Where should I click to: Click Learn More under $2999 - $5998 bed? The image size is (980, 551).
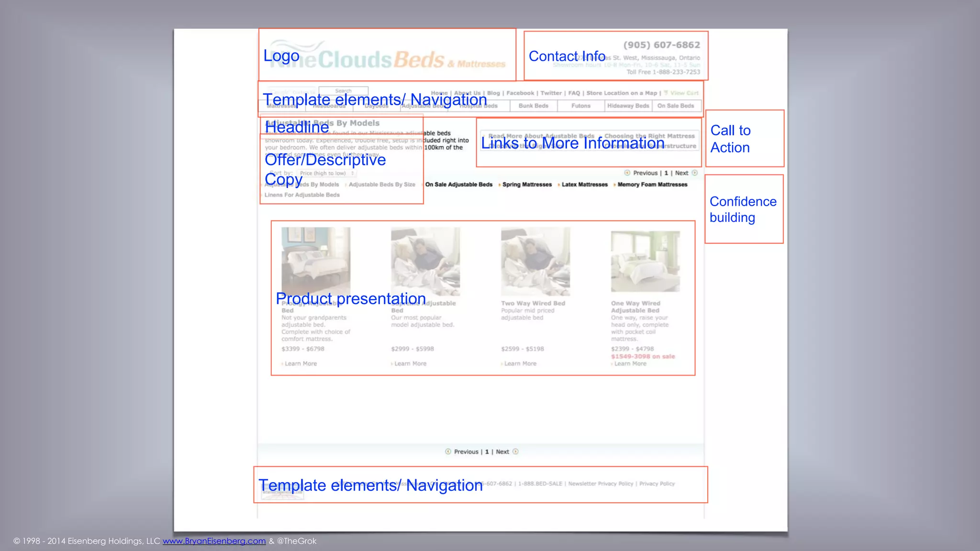pyautogui.click(x=410, y=364)
